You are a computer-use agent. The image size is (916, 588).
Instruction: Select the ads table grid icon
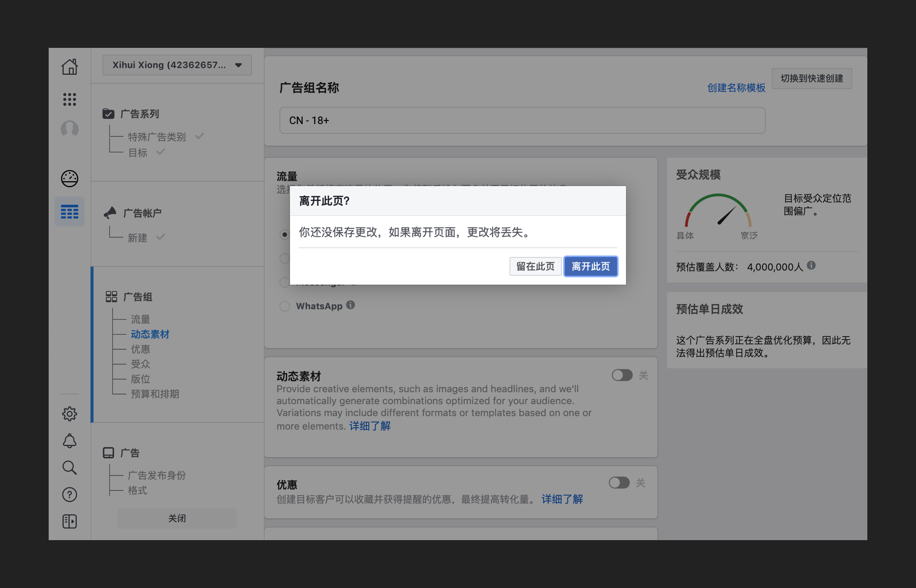click(x=70, y=212)
